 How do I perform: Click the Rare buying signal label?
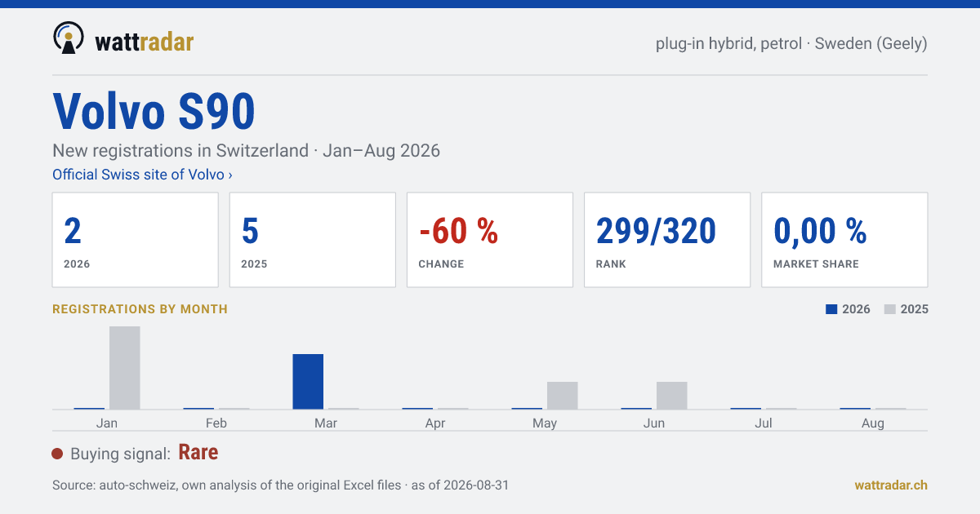pos(198,453)
